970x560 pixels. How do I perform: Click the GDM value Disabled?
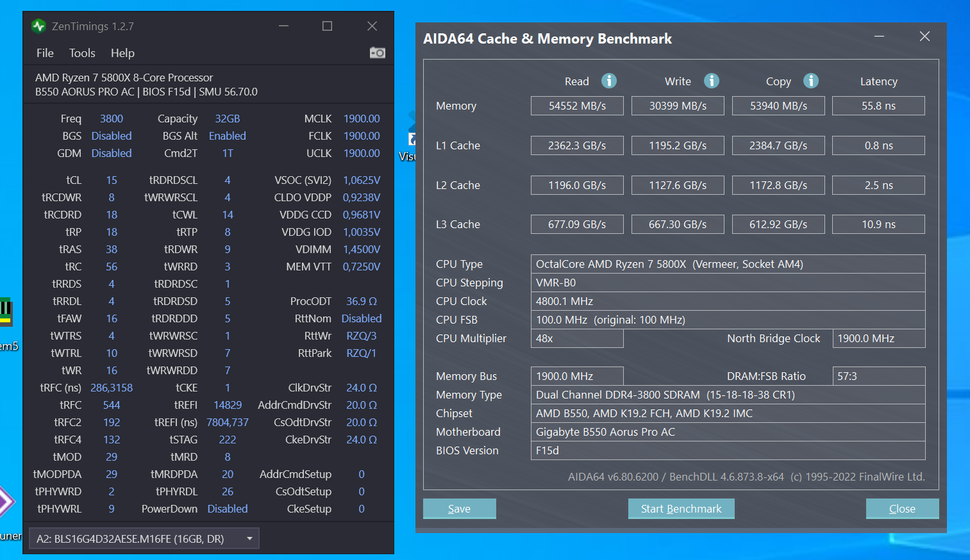point(112,153)
